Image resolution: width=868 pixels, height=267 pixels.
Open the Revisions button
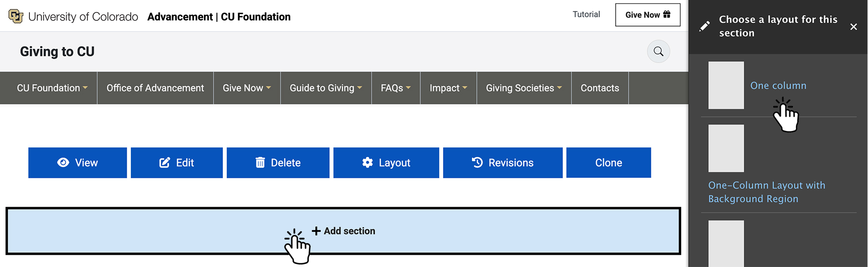click(x=502, y=163)
